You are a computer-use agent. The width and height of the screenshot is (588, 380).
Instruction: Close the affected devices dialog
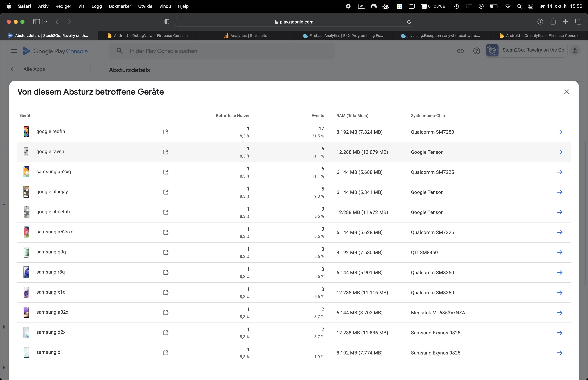(x=566, y=92)
